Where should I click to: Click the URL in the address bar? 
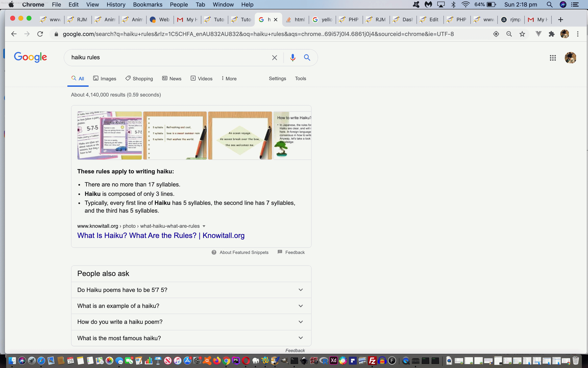pos(258,34)
